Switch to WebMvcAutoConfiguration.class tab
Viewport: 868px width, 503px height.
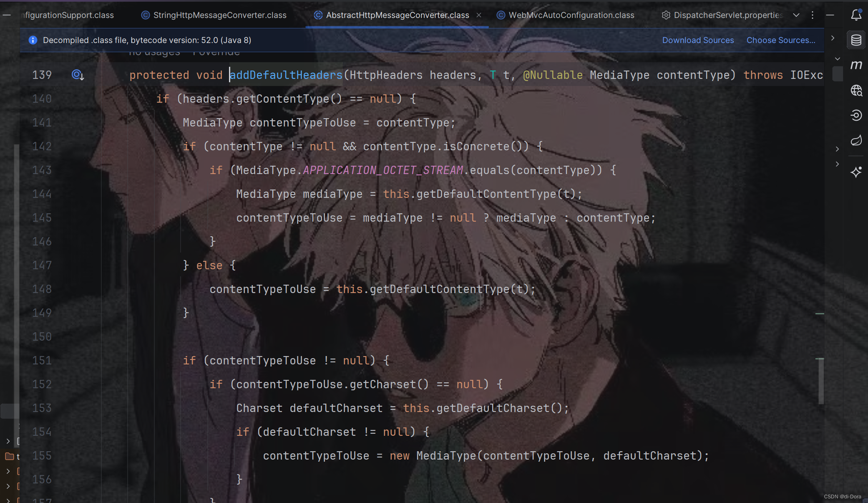point(571,15)
